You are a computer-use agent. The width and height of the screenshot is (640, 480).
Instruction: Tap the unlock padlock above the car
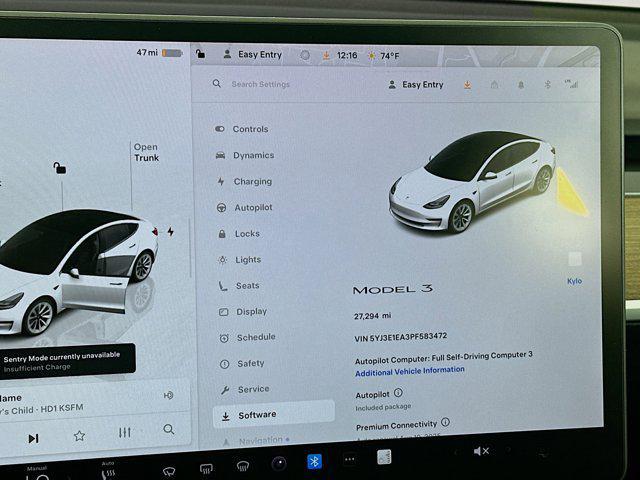tap(60, 168)
